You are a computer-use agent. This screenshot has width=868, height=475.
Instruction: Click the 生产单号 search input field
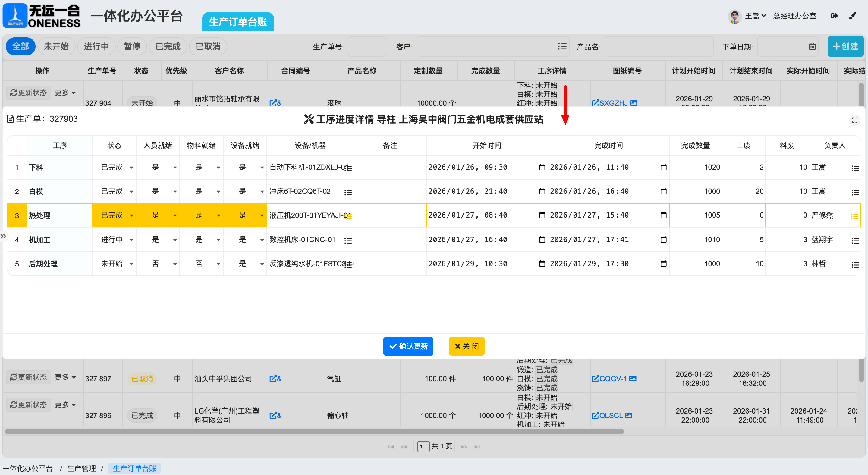tap(366, 46)
